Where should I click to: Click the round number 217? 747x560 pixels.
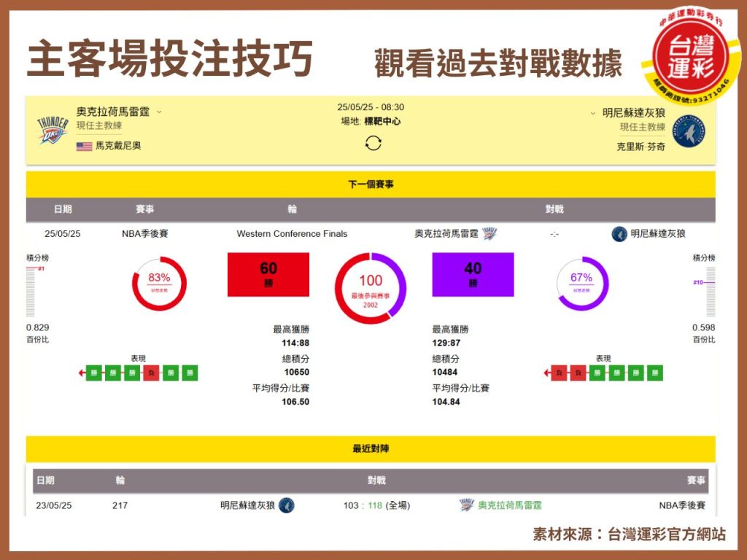(x=120, y=505)
